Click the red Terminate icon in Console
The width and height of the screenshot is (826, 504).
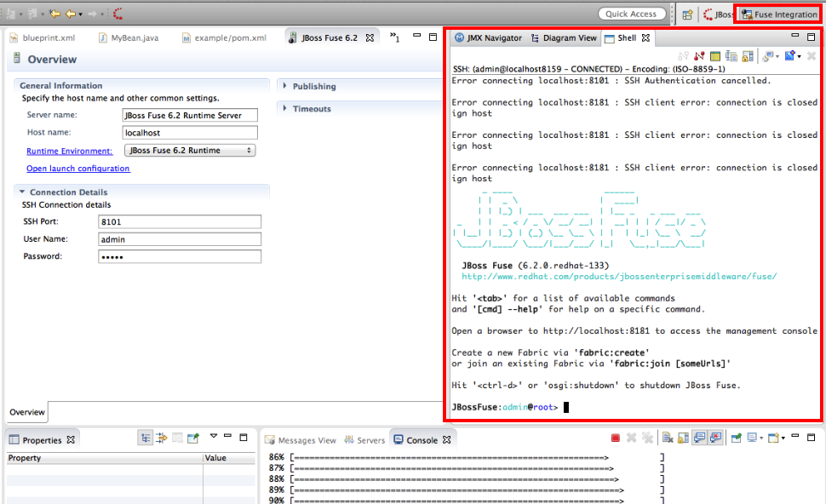tap(616, 438)
